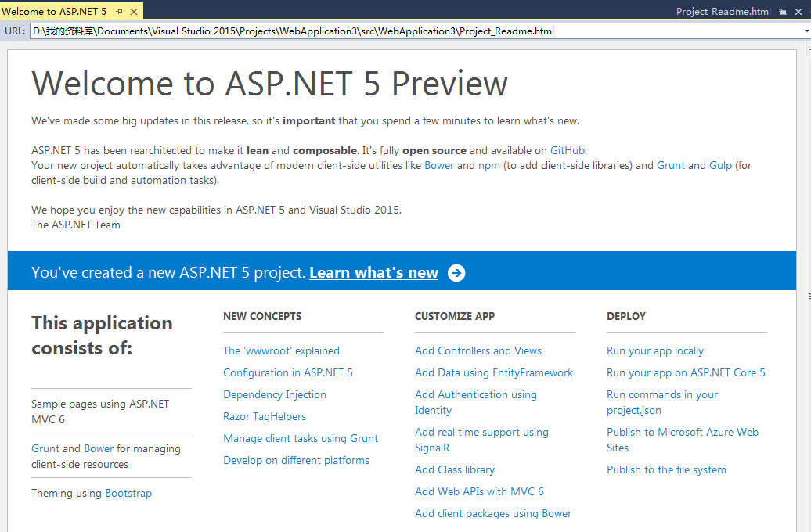Open Configuration in ASP.NET 5 link
811x532 pixels.
pos(287,372)
